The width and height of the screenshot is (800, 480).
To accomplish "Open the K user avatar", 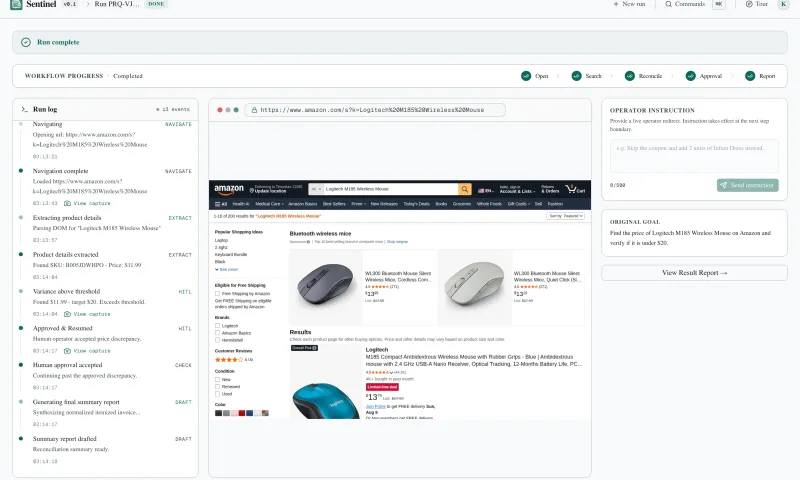I will pyautogui.click(x=783, y=4).
